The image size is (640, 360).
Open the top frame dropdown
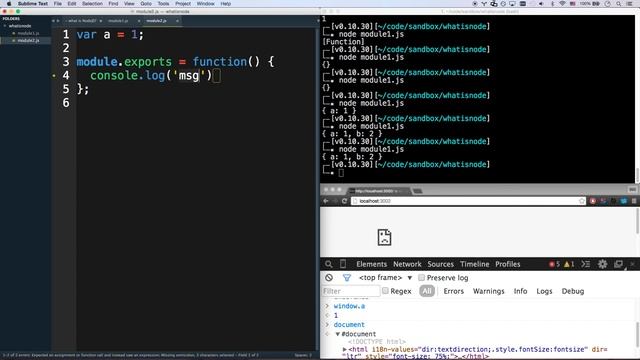pos(385,278)
